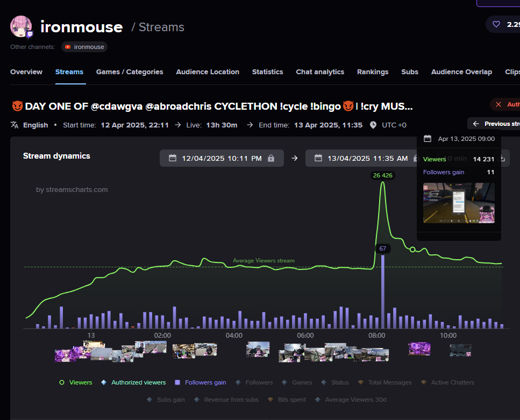Click the dark thumbnail below the 10:00 mark
This screenshot has width=520, height=420.
(460, 350)
